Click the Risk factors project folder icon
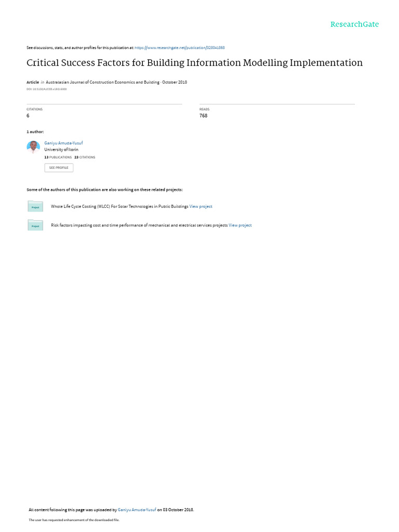The width and height of the screenshot is (399, 532). (x=35, y=225)
